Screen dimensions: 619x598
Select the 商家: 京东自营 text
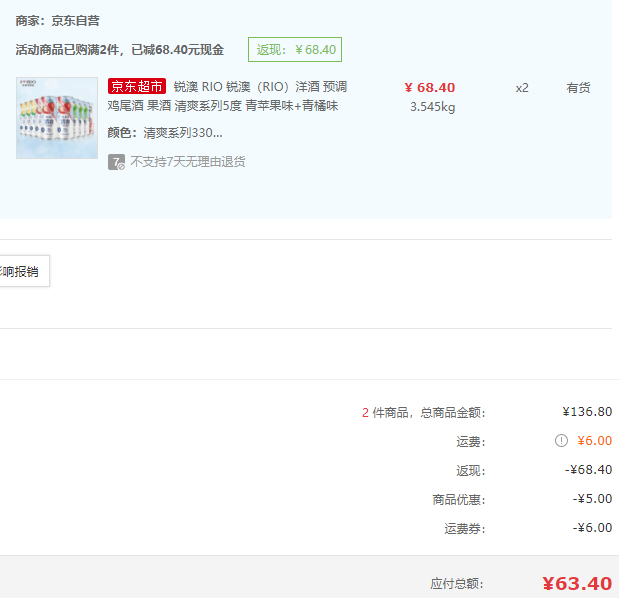click(58, 21)
